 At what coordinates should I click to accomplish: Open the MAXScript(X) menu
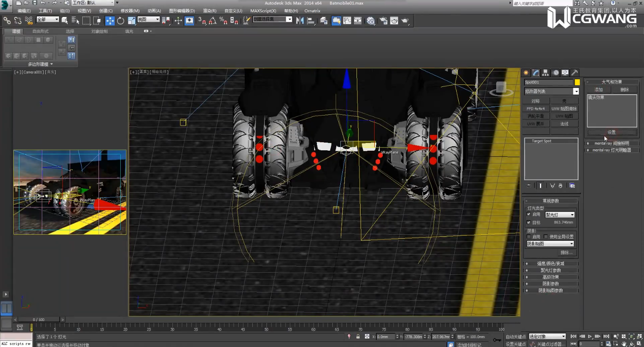click(263, 11)
